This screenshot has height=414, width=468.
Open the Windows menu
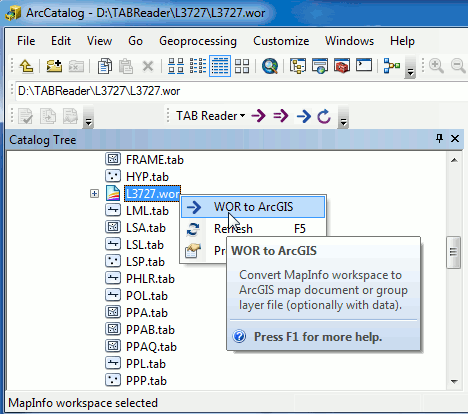coord(349,41)
